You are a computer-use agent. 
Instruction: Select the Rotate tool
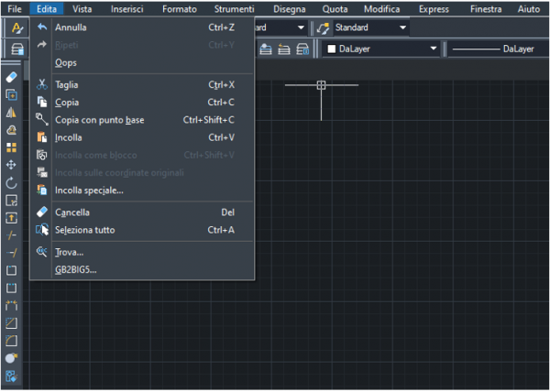click(x=11, y=182)
